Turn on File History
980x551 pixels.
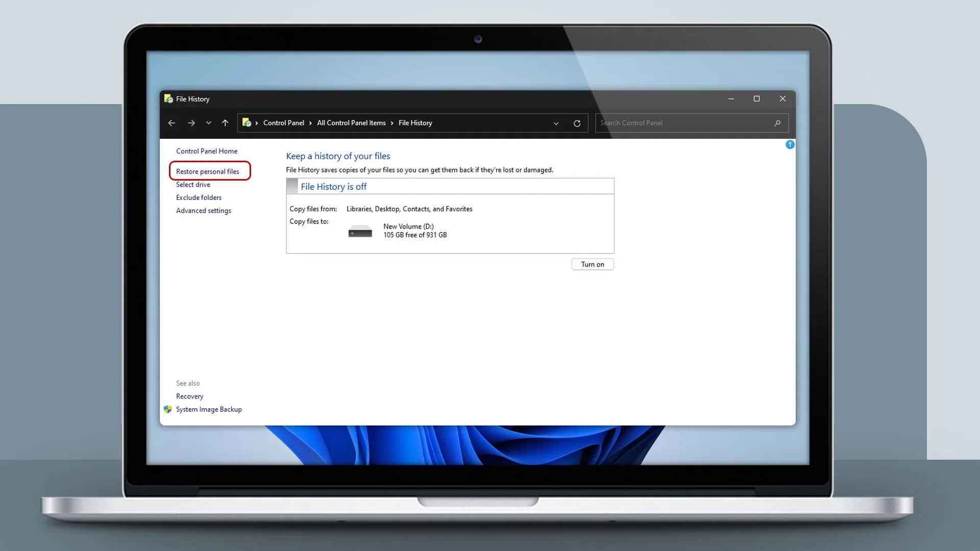point(592,264)
